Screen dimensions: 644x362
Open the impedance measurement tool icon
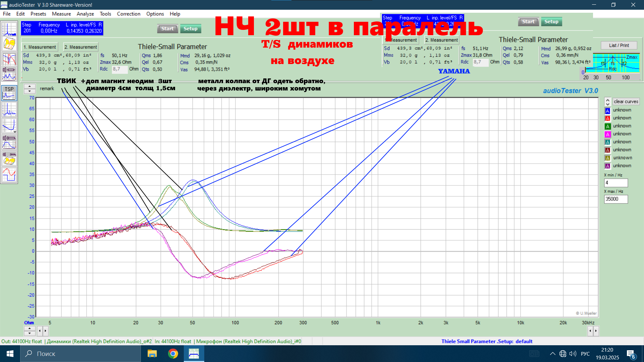click(x=9, y=74)
